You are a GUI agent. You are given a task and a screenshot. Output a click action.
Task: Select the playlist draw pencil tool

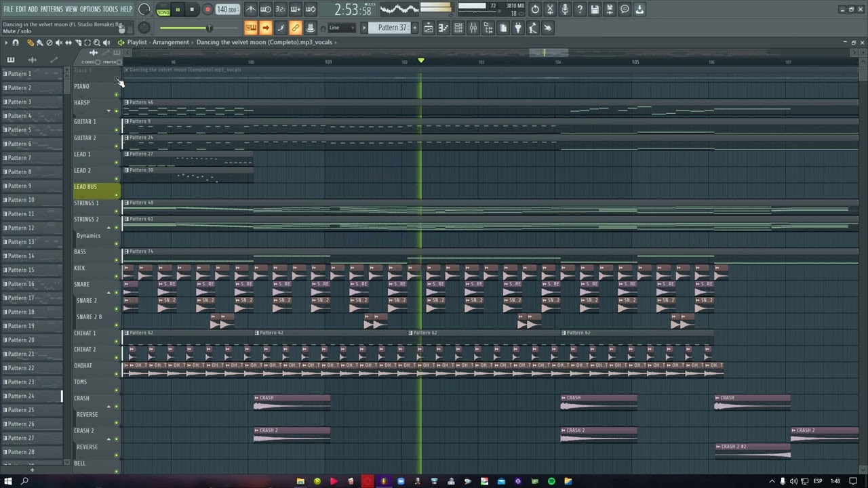[x=30, y=43]
